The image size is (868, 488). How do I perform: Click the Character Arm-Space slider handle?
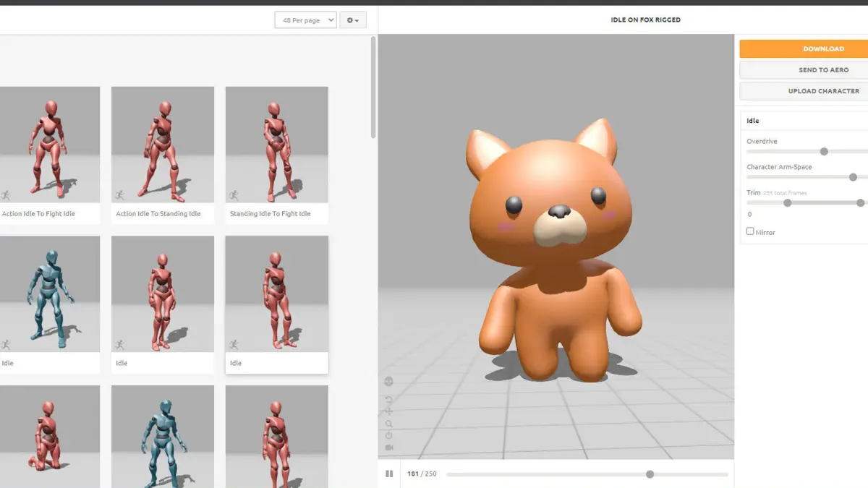click(853, 176)
